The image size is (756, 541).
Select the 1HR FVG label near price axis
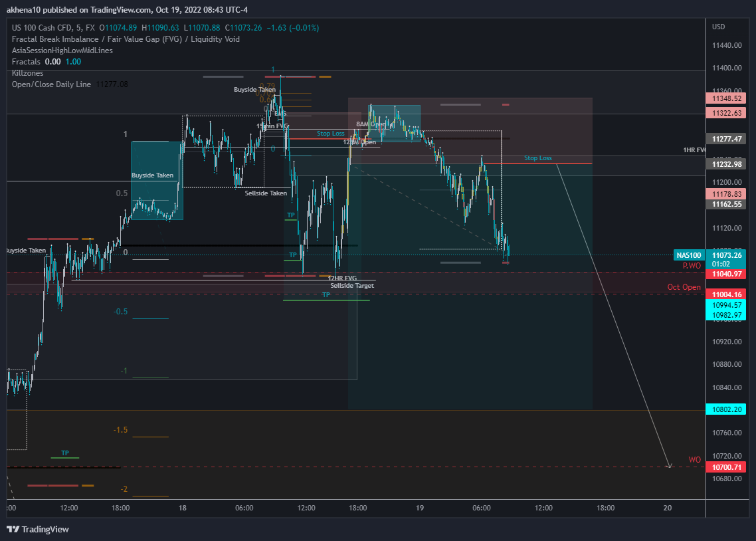pyautogui.click(x=694, y=150)
